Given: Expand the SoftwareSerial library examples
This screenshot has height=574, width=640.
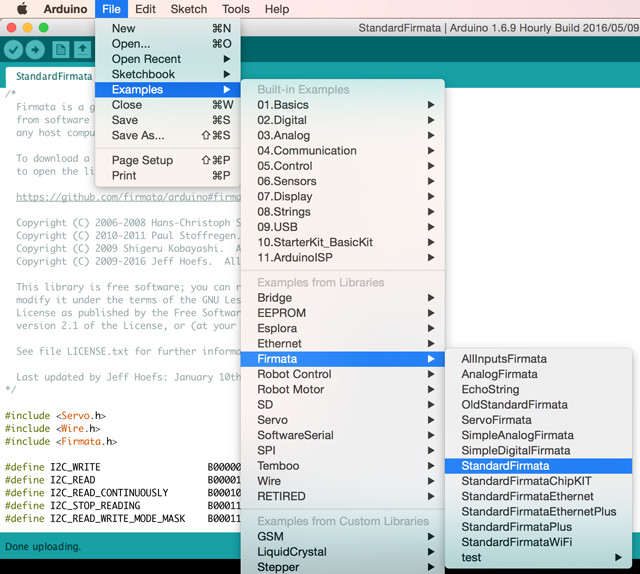Looking at the screenshot, I should pyautogui.click(x=343, y=435).
